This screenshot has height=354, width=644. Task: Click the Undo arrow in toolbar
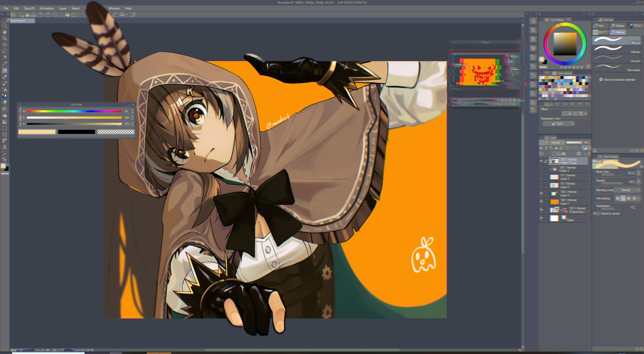[x=41, y=14]
